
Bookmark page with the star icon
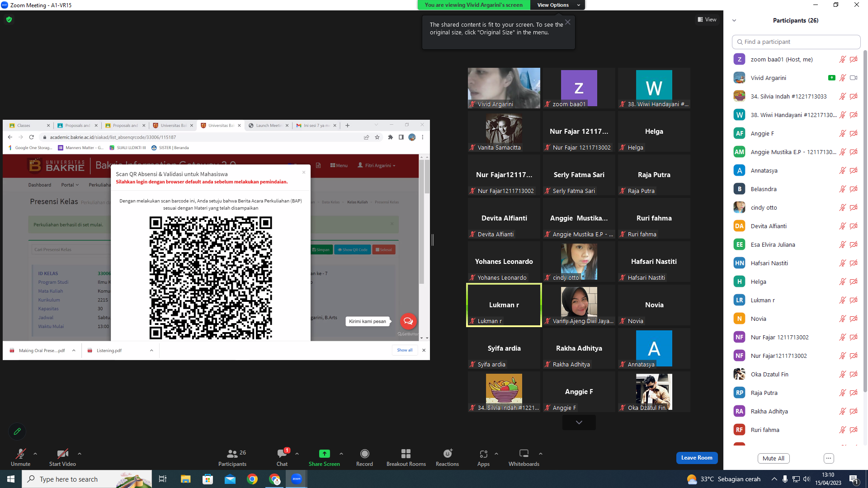377,137
